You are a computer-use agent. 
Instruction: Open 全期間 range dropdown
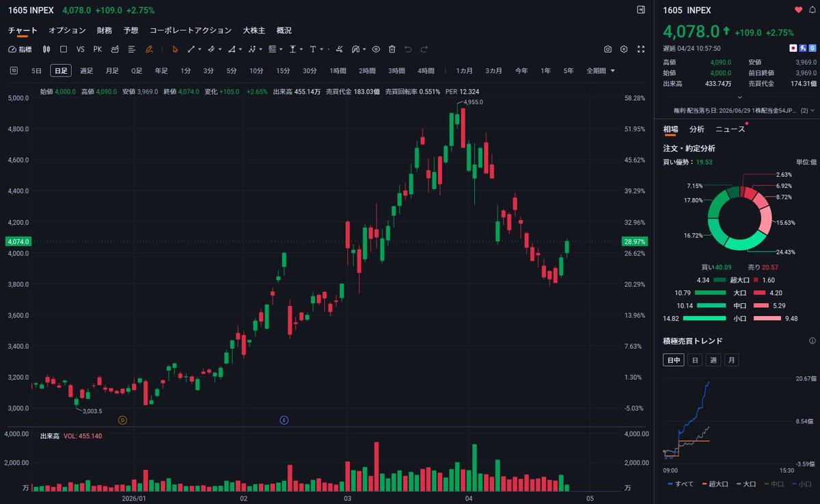click(x=600, y=70)
